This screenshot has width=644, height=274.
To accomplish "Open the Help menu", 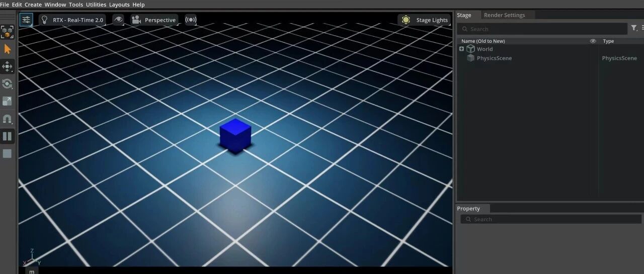I will (x=138, y=5).
